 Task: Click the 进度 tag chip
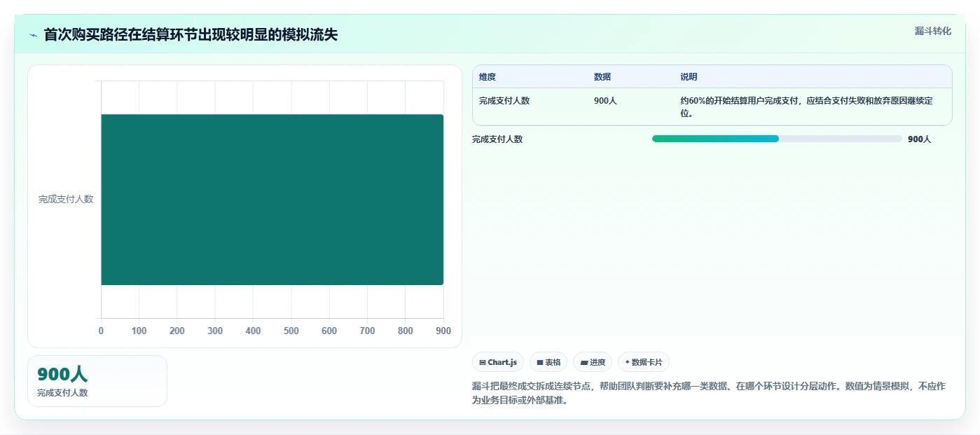593,362
